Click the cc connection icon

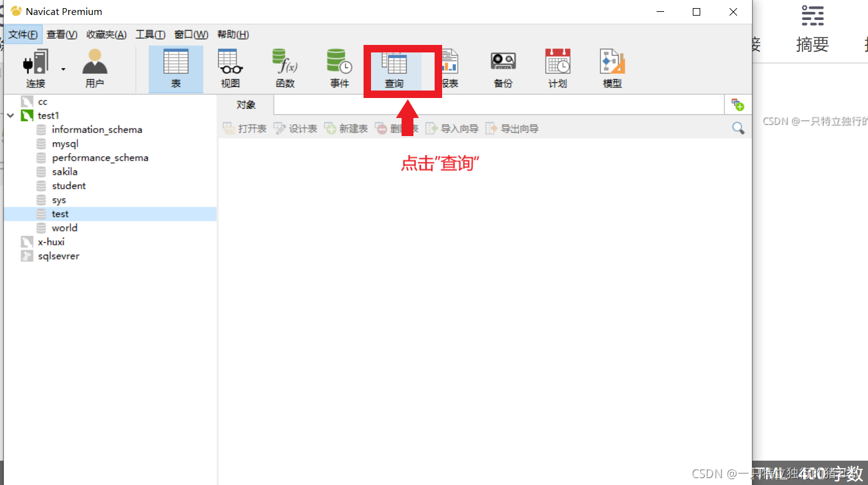[x=27, y=101]
